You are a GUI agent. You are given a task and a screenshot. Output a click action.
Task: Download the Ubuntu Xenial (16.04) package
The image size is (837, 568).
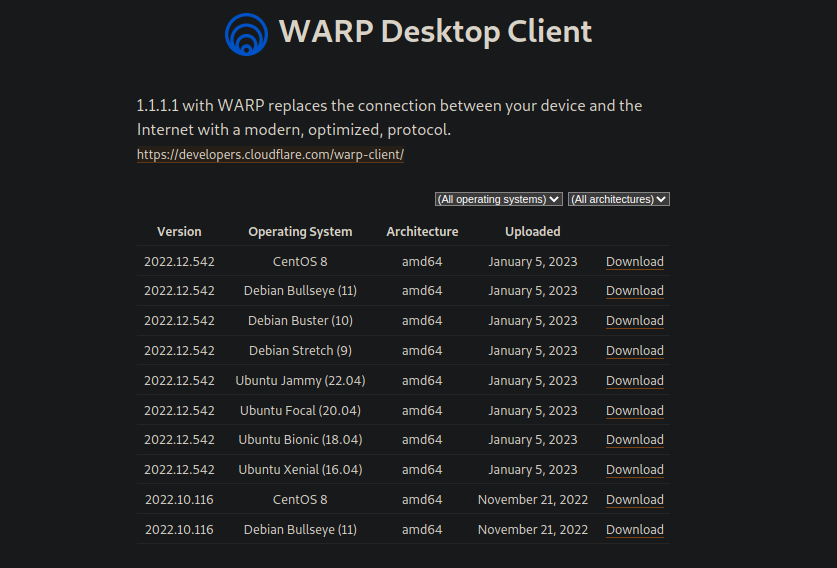[x=635, y=469]
